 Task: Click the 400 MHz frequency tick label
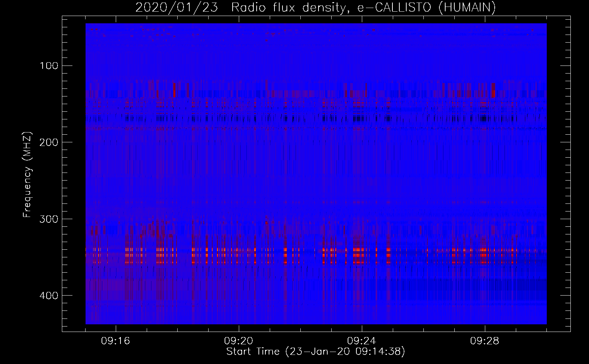[49, 295]
